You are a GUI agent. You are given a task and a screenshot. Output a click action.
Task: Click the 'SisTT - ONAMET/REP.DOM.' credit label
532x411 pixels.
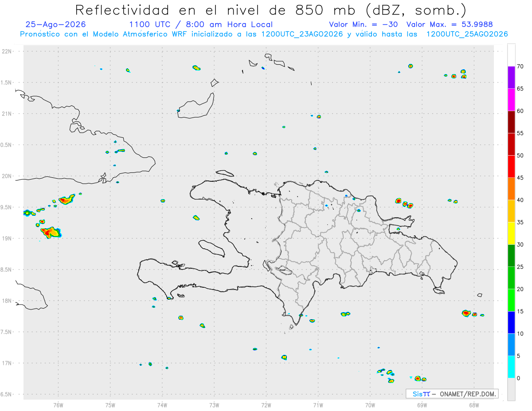tap(452, 394)
